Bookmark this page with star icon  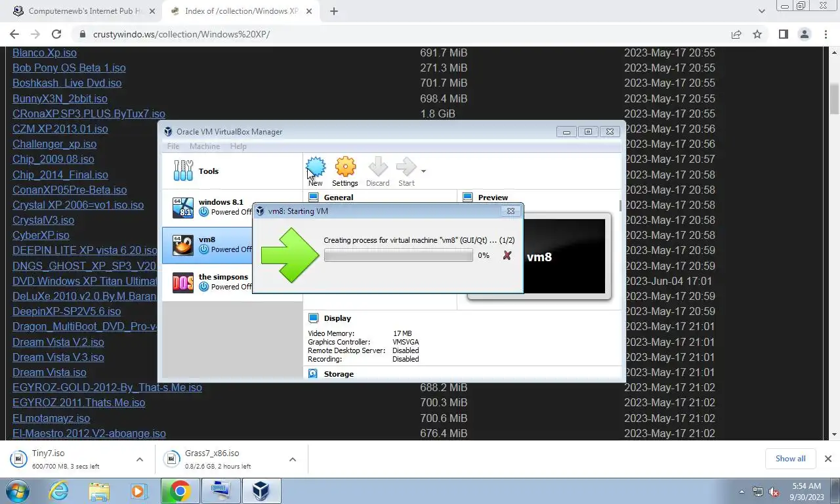pyautogui.click(x=757, y=34)
